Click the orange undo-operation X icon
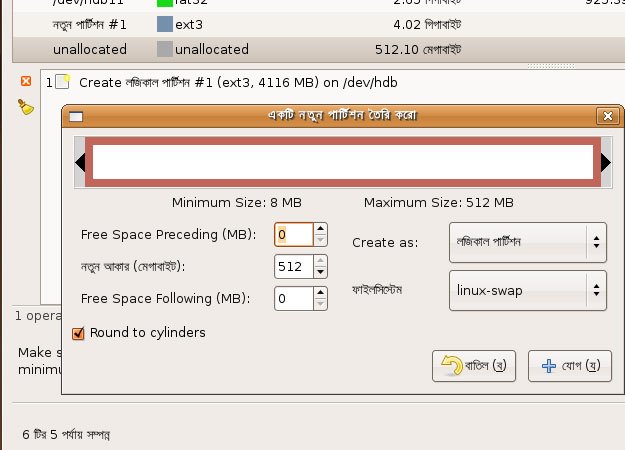 [x=26, y=81]
